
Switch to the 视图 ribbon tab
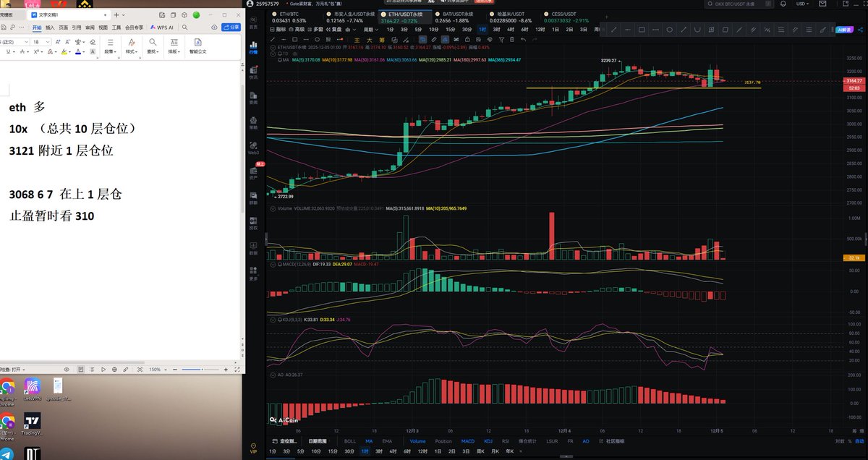coord(103,27)
